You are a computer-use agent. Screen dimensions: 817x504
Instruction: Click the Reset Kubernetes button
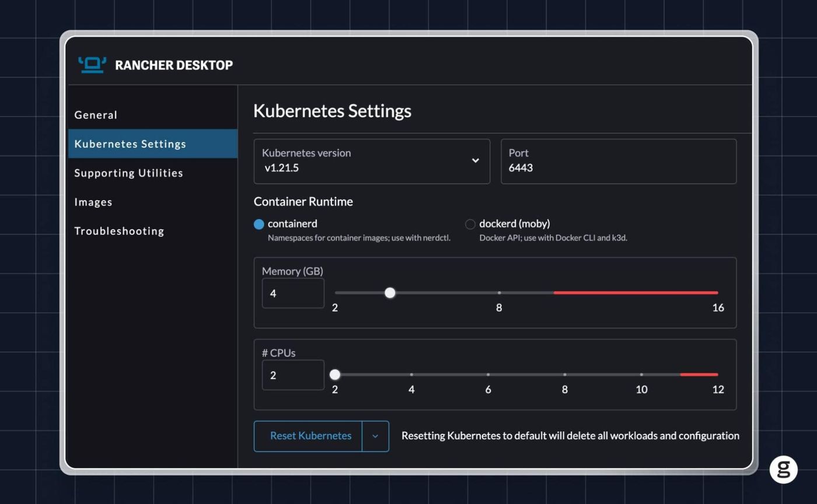308,436
